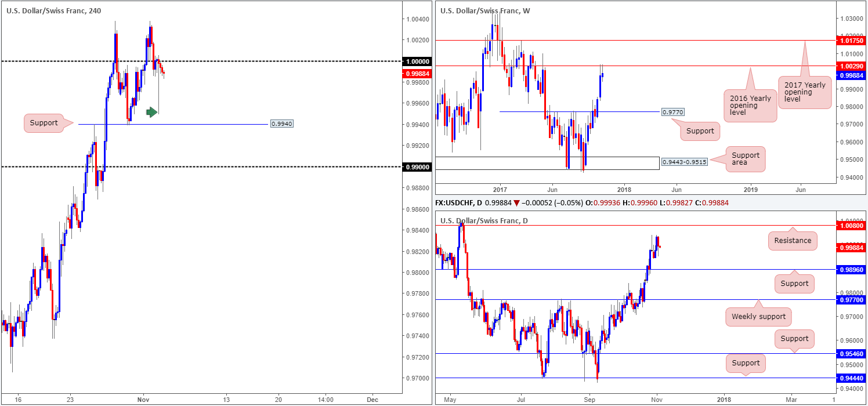Click the blue 0.99884 price tag on weekly chart

point(851,75)
